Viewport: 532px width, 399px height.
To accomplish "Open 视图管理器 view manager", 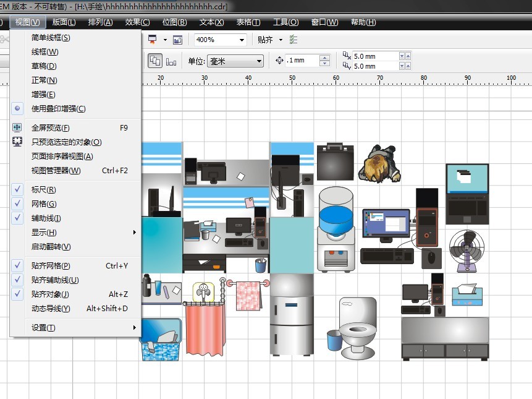I will [75, 171].
